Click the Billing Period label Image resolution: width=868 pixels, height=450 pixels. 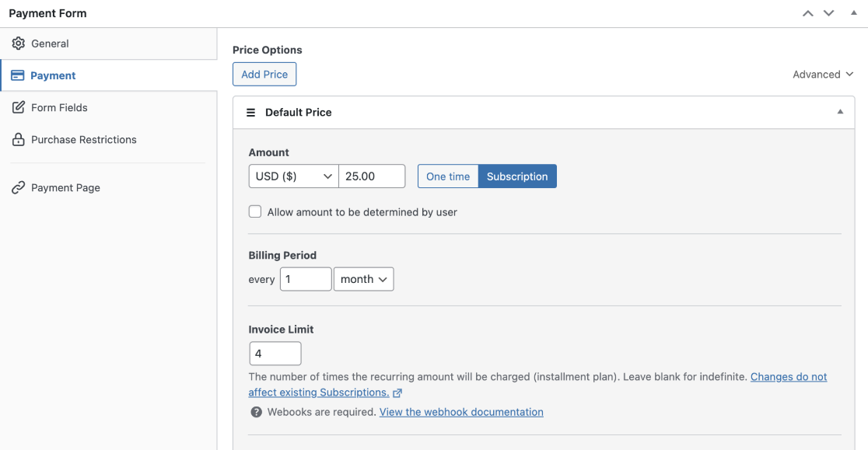(x=282, y=255)
